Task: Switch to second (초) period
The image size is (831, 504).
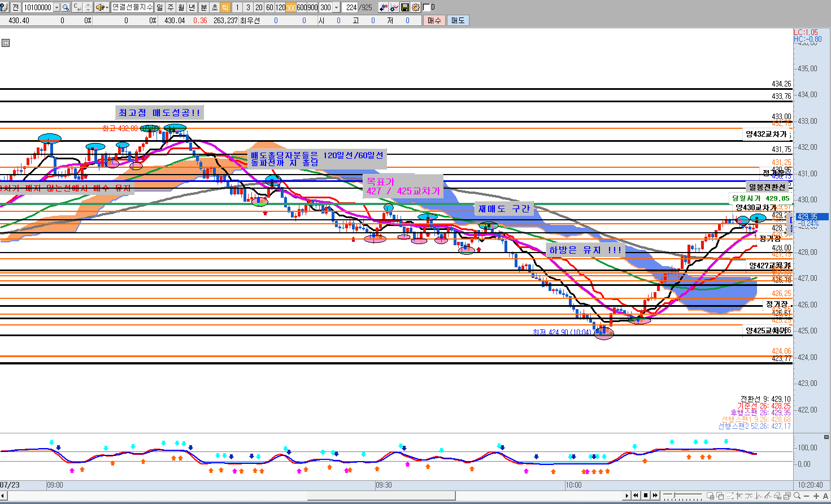Action: pos(215,7)
